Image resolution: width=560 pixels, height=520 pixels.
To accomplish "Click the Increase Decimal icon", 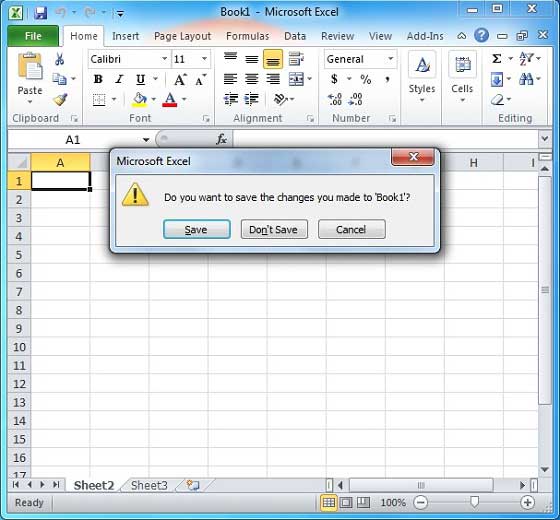I will tap(335, 99).
